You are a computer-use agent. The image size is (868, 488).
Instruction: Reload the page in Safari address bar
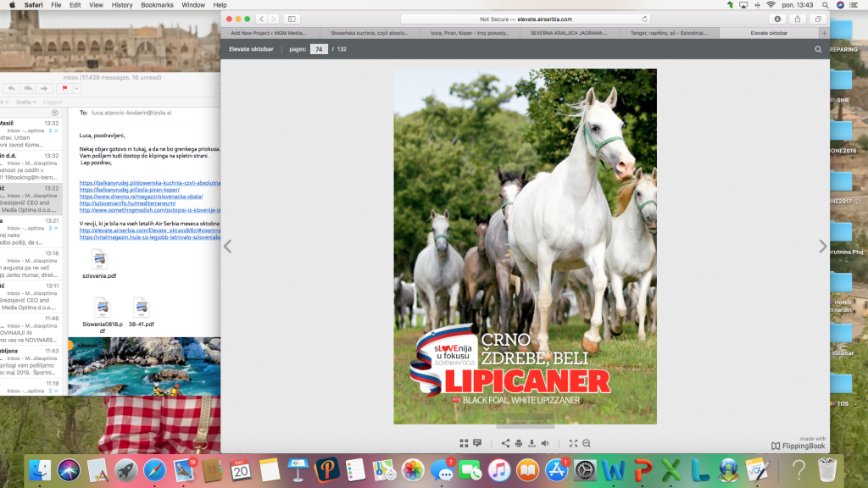645,19
